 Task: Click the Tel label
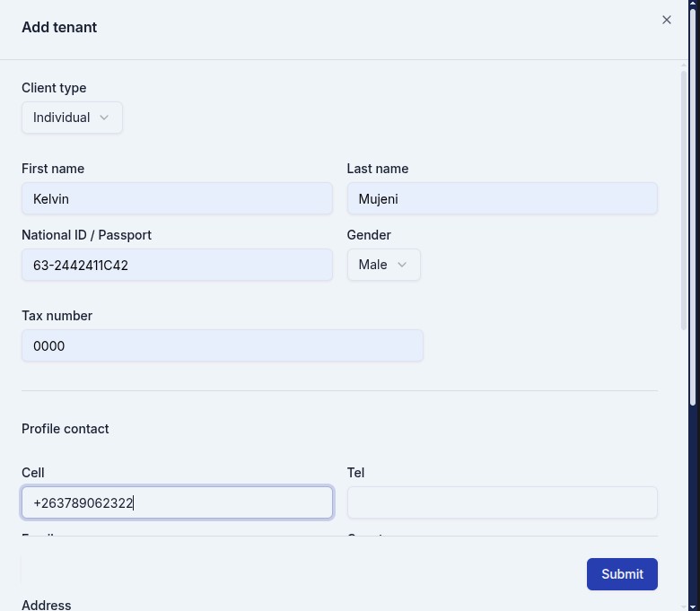click(355, 473)
